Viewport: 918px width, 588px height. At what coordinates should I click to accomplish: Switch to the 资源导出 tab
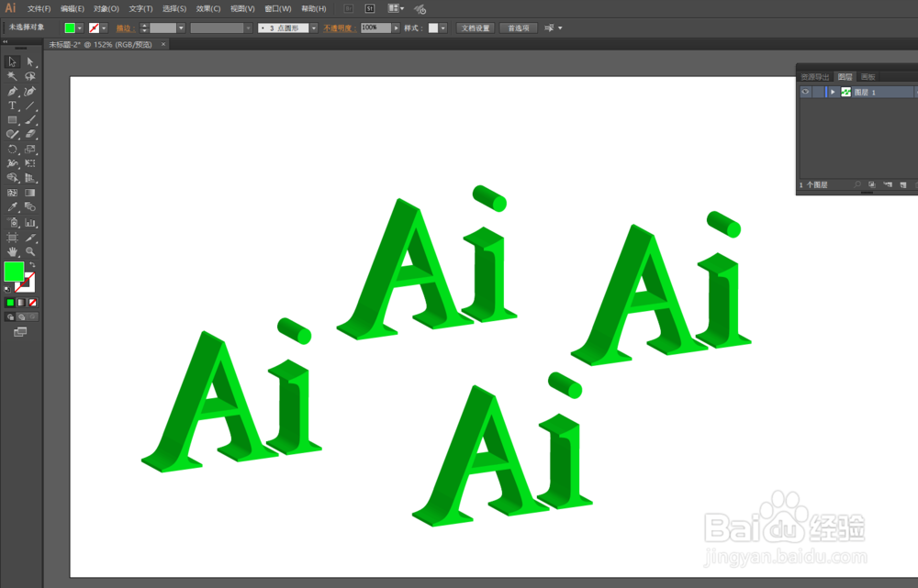[815, 77]
